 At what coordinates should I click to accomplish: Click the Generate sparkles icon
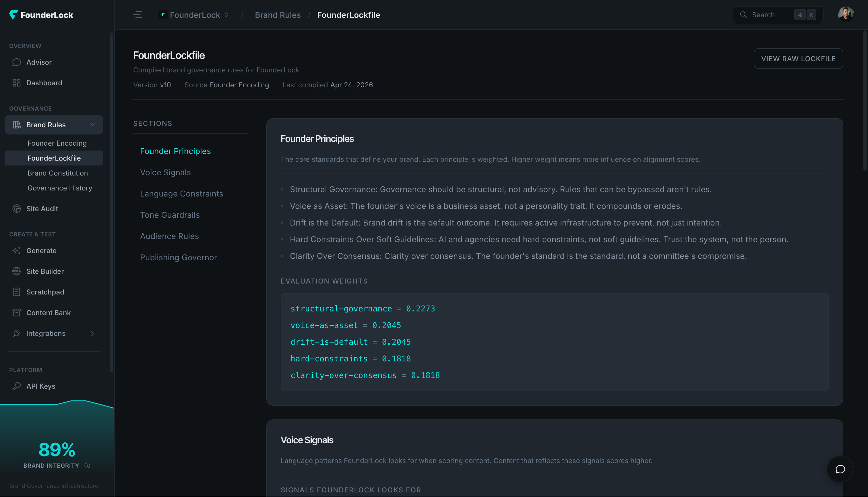pos(16,251)
